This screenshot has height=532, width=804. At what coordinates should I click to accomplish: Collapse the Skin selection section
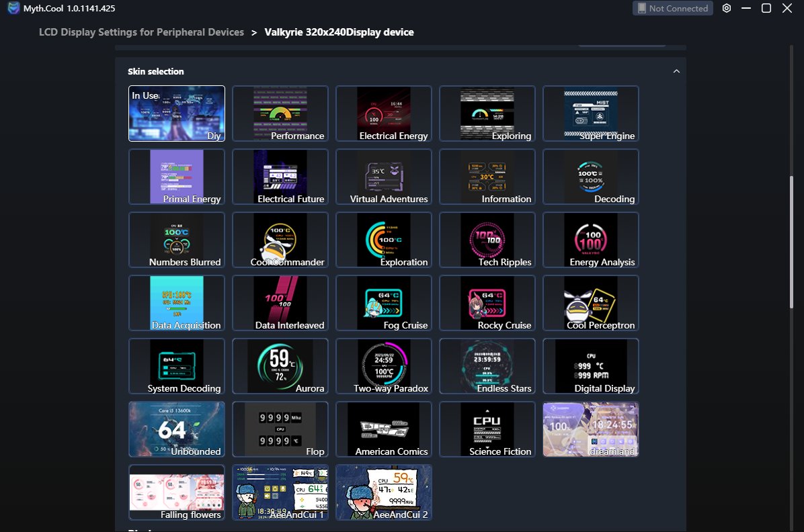click(676, 71)
